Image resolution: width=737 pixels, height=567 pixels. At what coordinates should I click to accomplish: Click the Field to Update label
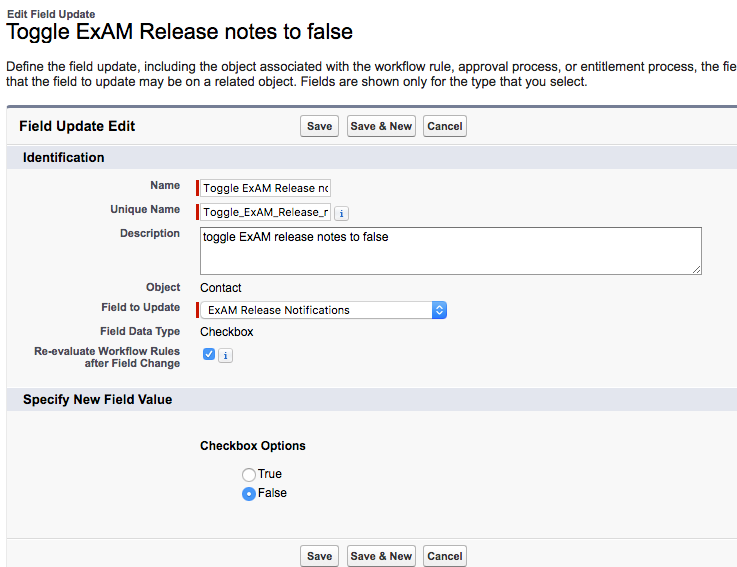(x=140, y=308)
